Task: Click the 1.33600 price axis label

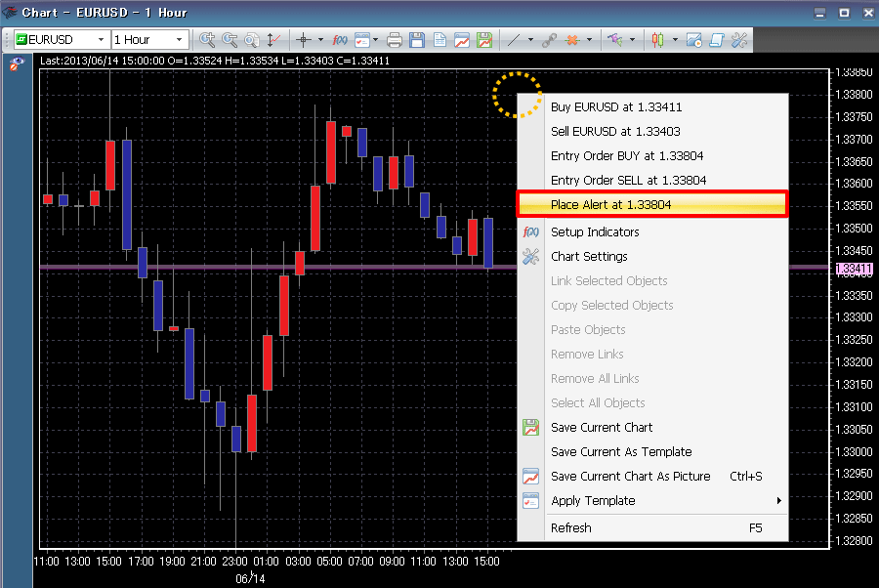Action: 854,184
